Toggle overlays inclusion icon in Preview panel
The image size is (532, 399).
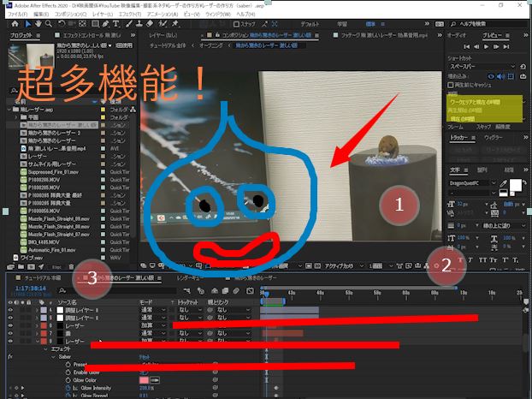point(511,76)
